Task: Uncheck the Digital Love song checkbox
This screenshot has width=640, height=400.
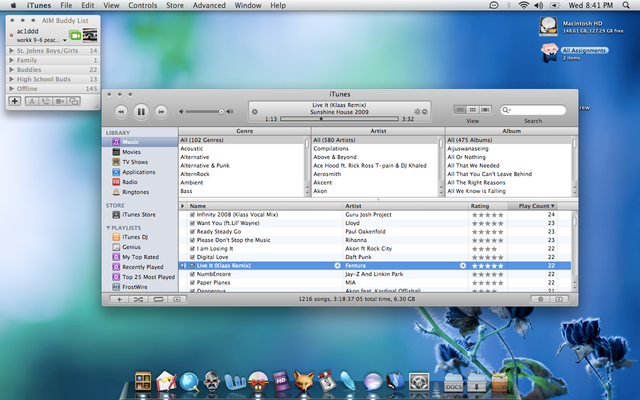Action: pyautogui.click(x=192, y=256)
